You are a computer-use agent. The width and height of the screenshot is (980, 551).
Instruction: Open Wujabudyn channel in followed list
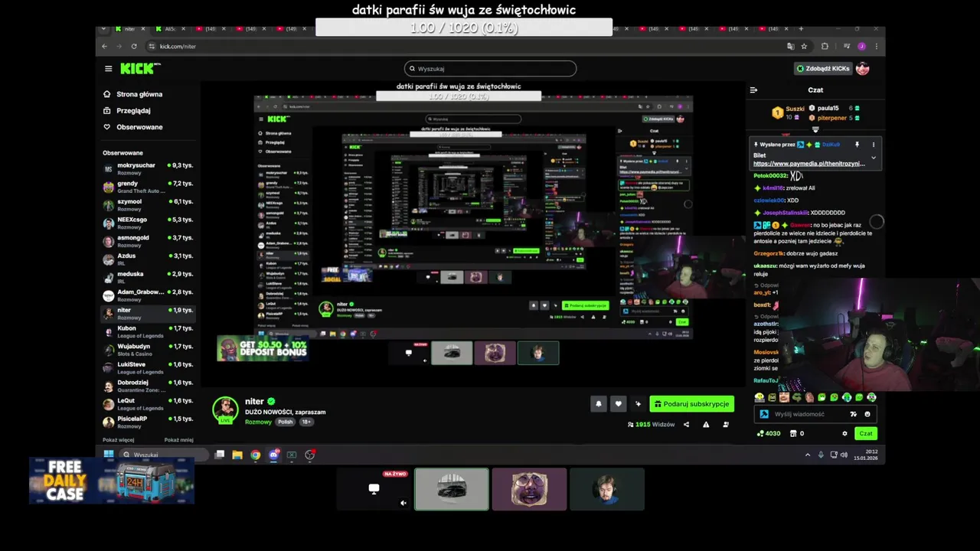tap(149, 350)
